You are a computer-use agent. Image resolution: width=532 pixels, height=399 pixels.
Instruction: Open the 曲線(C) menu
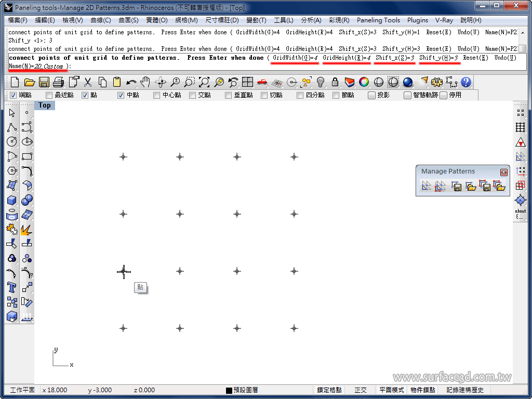[101, 20]
